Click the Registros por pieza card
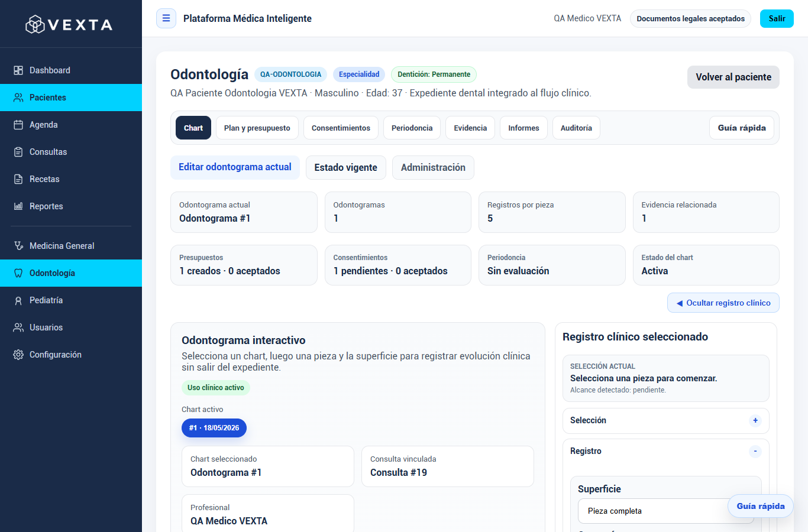Image resolution: width=808 pixels, height=532 pixels. 552,212
